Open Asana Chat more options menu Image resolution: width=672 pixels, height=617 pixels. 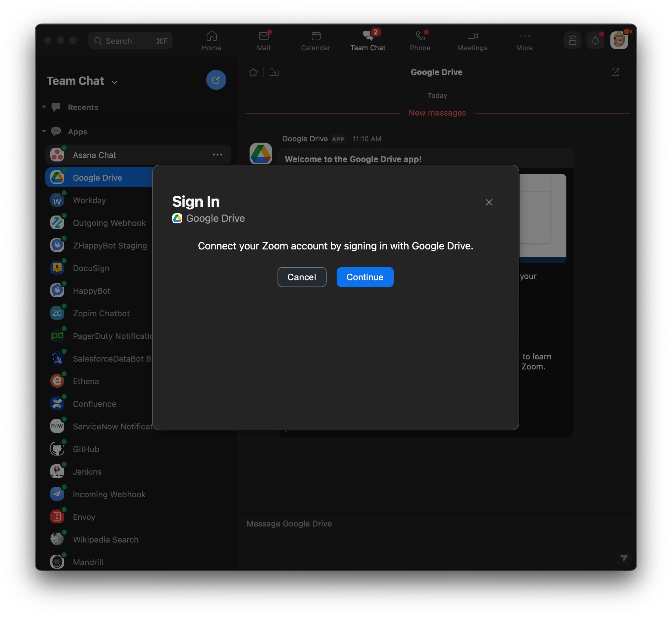[x=217, y=155]
